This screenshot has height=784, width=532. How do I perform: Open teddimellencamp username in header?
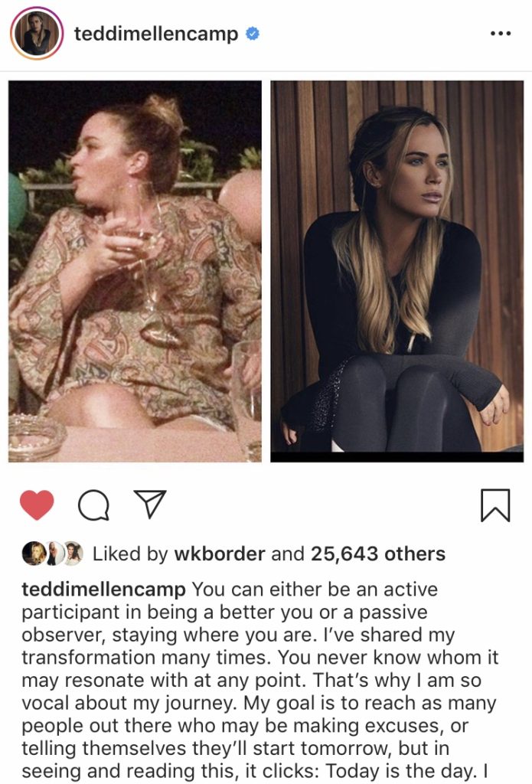click(x=156, y=34)
